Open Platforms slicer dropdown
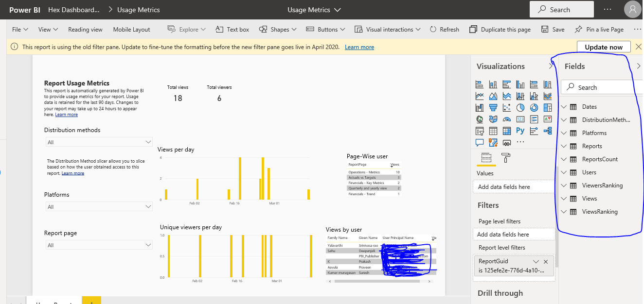 pyautogui.click(x=99, y=207)
